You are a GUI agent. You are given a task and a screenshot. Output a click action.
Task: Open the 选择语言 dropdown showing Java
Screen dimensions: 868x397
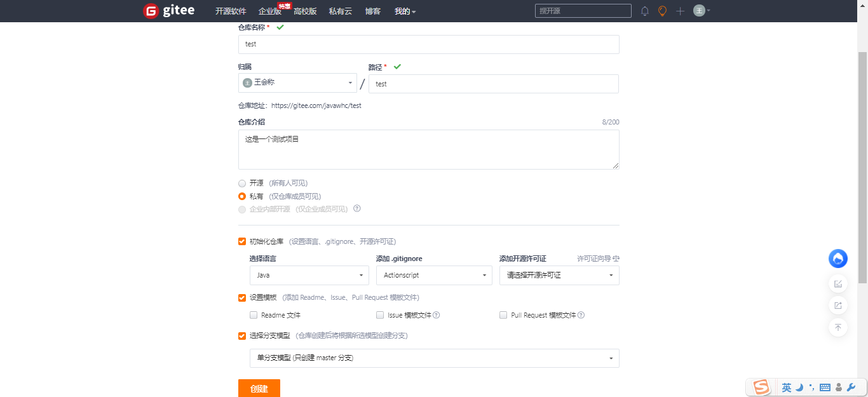click(309, 275)
